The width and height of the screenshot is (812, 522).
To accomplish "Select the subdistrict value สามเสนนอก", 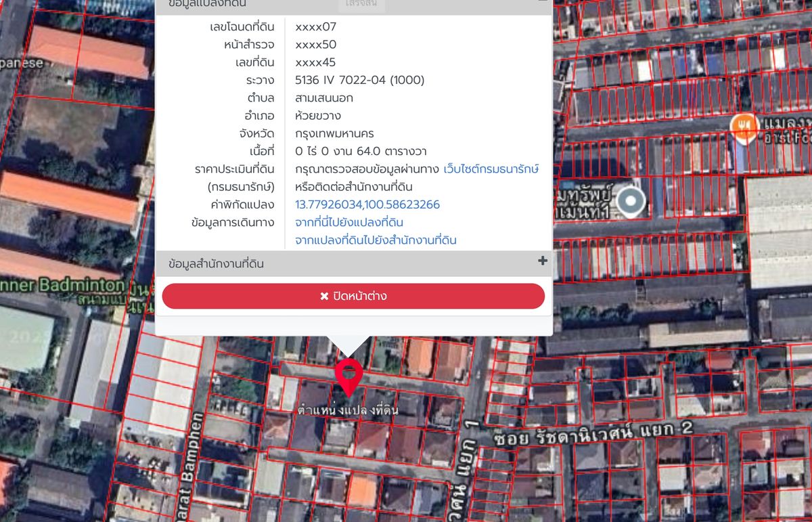I will click(324, 97).
